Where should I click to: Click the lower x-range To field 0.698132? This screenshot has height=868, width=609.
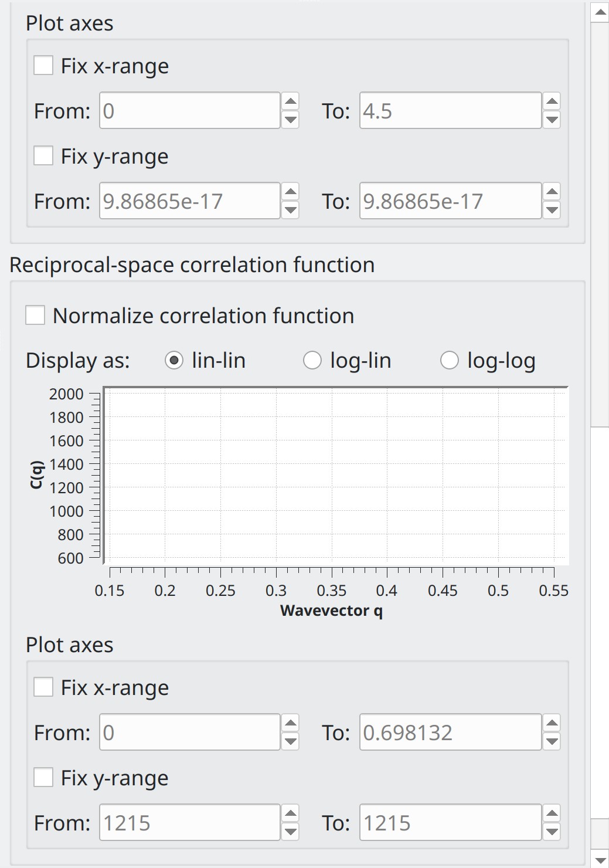click(x=450, y=733)
